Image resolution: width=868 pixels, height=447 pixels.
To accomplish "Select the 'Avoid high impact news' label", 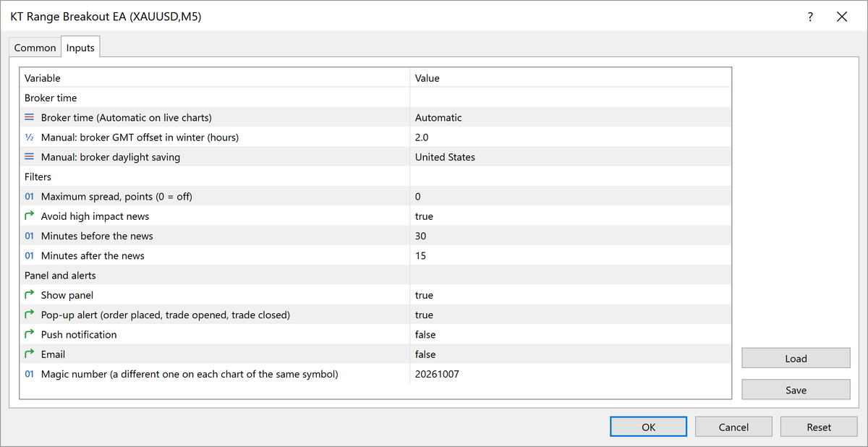I will [x=95, y=216].
